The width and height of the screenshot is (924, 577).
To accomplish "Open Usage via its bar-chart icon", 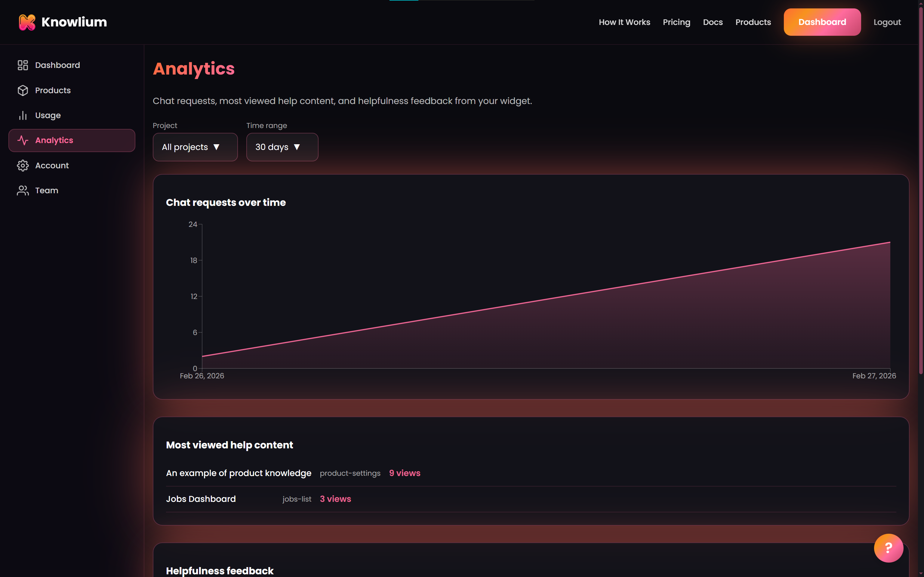I will 23,115.
